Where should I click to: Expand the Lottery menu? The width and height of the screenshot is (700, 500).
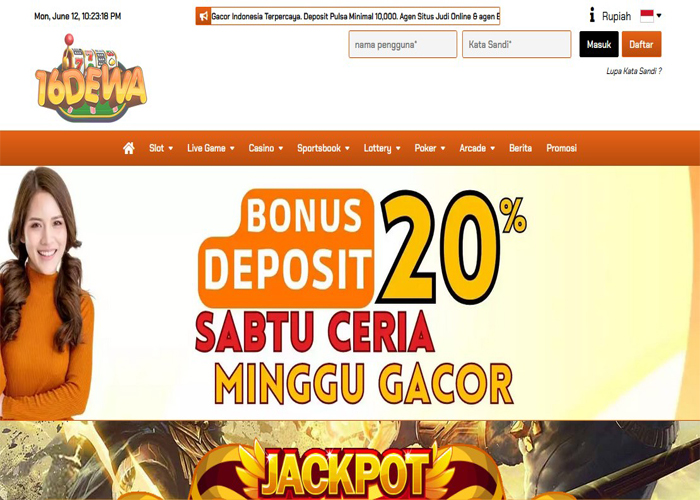[x=382, y=148]
